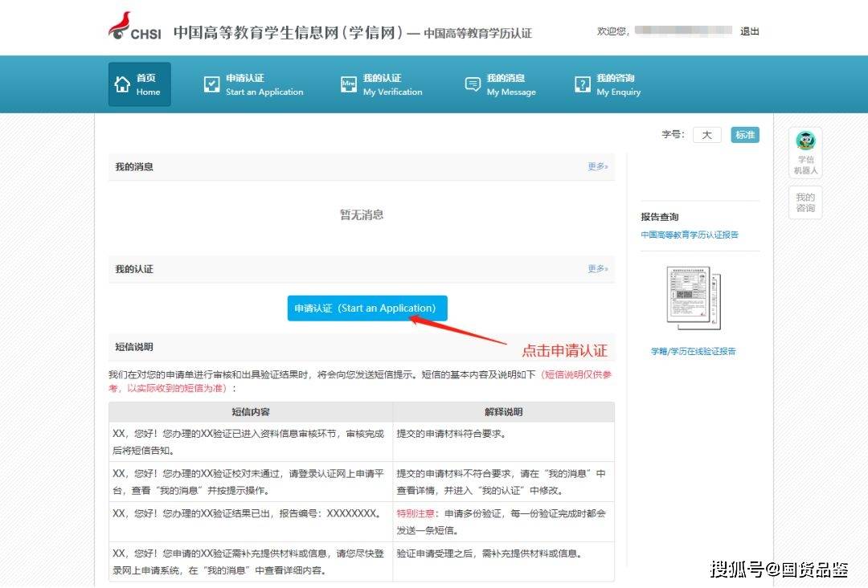
Task: Click the My Enquiry question mark icon
Action: coord(583,84)
